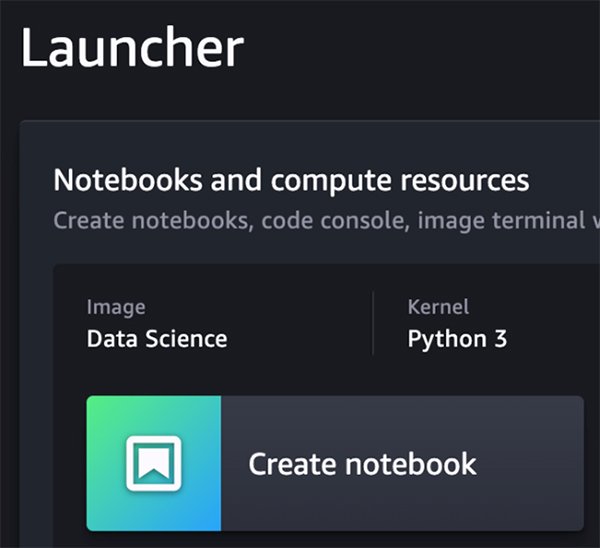Click empty area right of Create notebook text
The image size is (600, 548).
tap(530, 464)
